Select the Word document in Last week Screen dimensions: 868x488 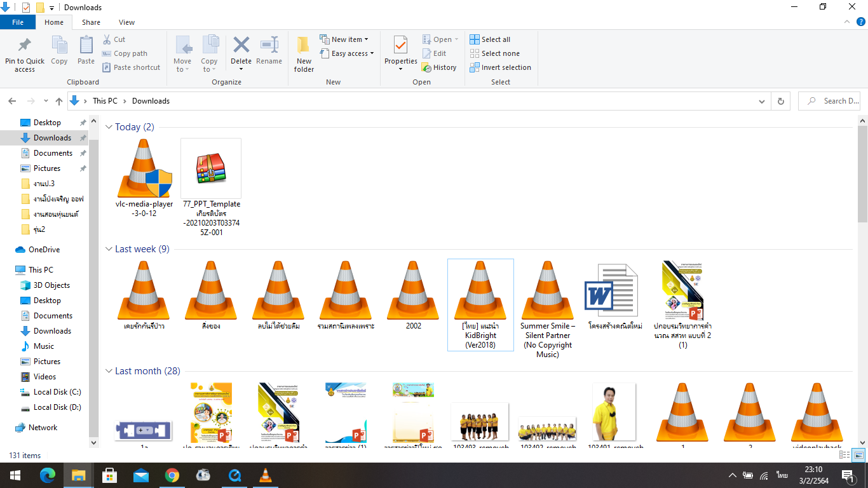[x=614, y=295]
